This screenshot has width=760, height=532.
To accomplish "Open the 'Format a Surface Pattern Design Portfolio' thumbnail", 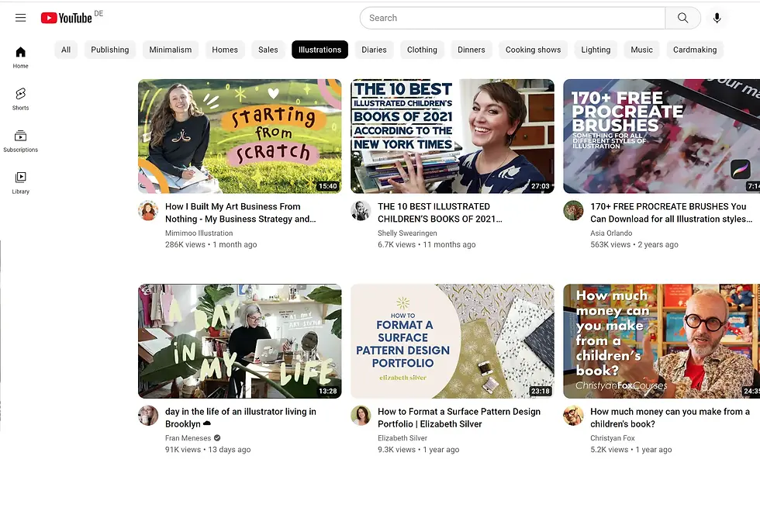I will [452, 341].
